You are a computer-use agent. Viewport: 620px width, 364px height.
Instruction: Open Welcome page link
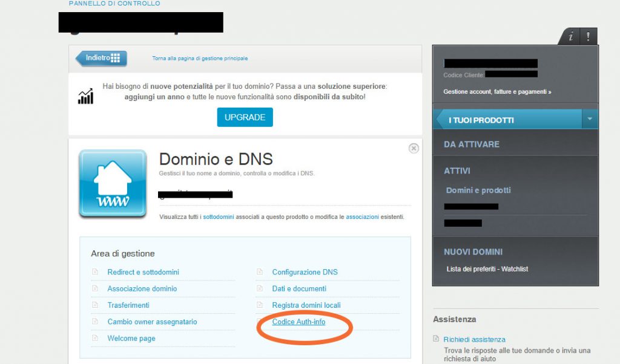point(131,339)
